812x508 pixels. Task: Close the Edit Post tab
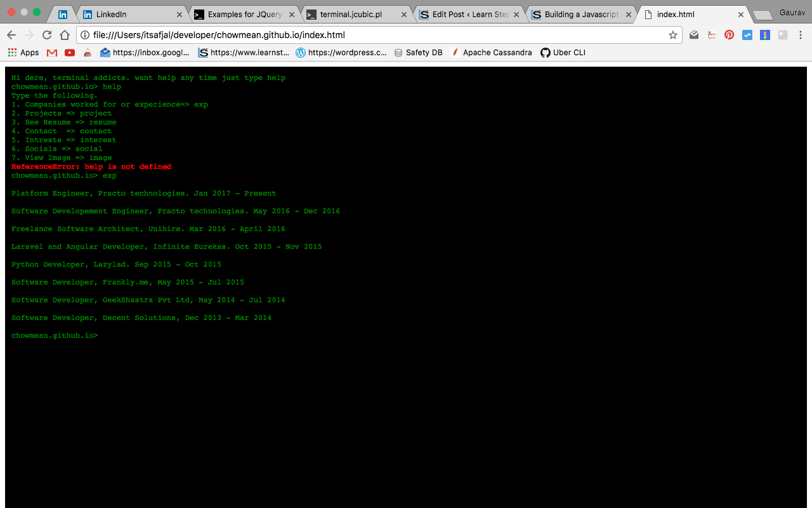(x=516, y=14)
